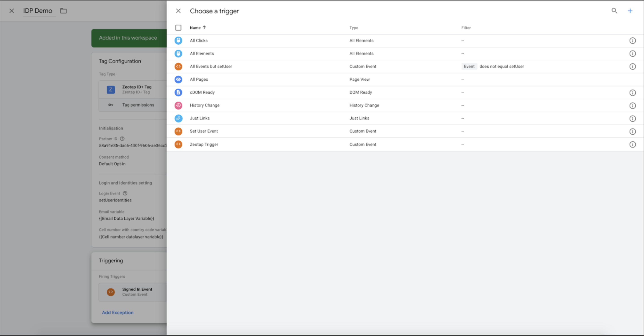Close the Choose a trigger panel
This screenshot has height=336, width=644.
pyautogui.click(x=178, y=11)
